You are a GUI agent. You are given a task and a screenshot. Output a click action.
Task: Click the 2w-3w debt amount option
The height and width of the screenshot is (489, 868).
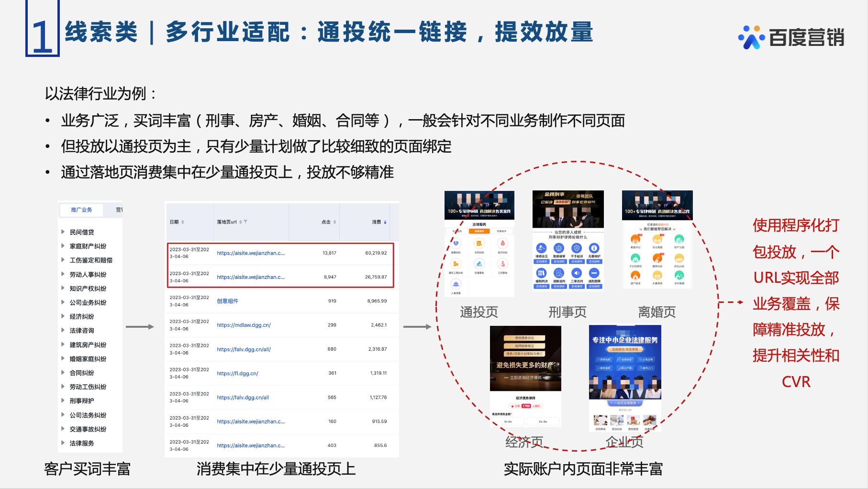tap(543, 422)
